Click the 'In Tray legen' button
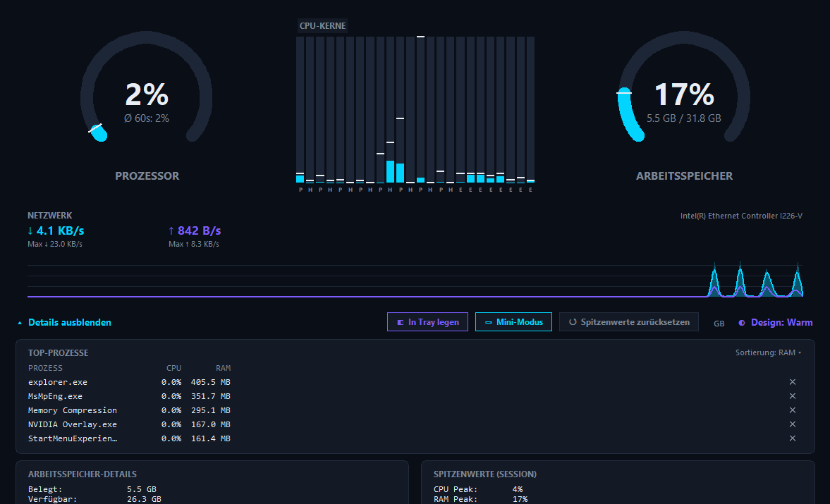The height and width of the screenshot is (504, 830). [x=428, y=322]
